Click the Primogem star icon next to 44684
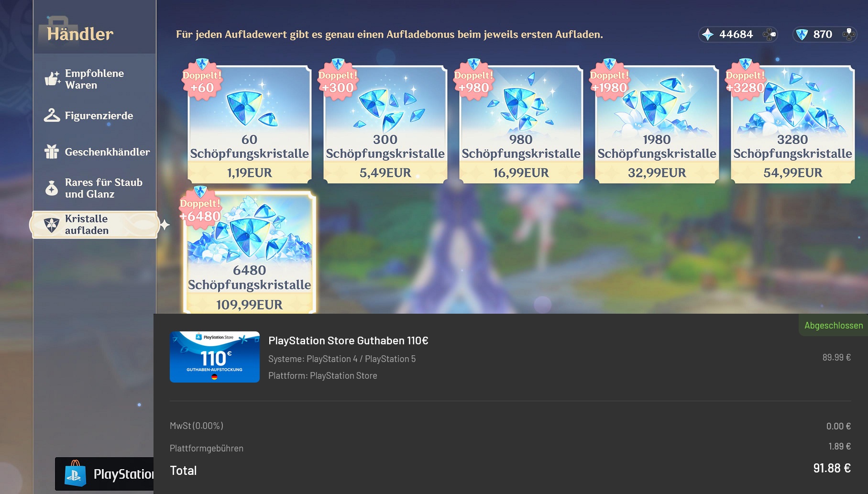868x494 pixels. click(x=708, y=34)
